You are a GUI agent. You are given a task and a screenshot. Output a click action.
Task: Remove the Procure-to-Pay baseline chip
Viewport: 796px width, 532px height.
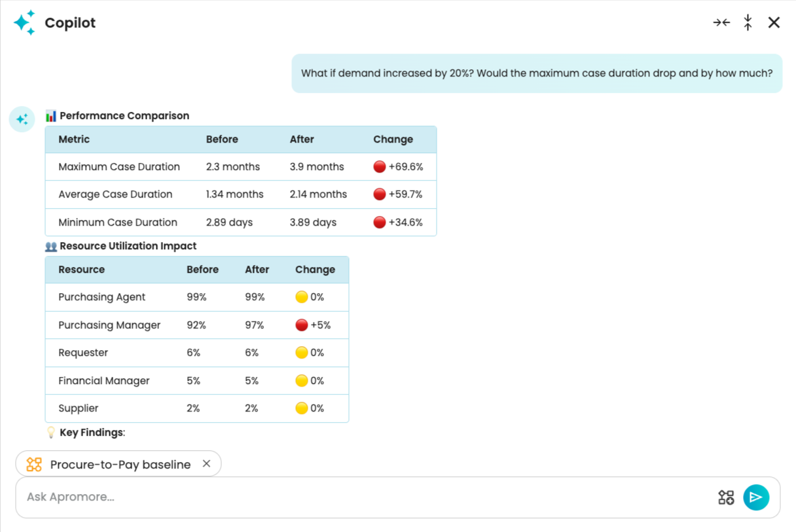206,464
